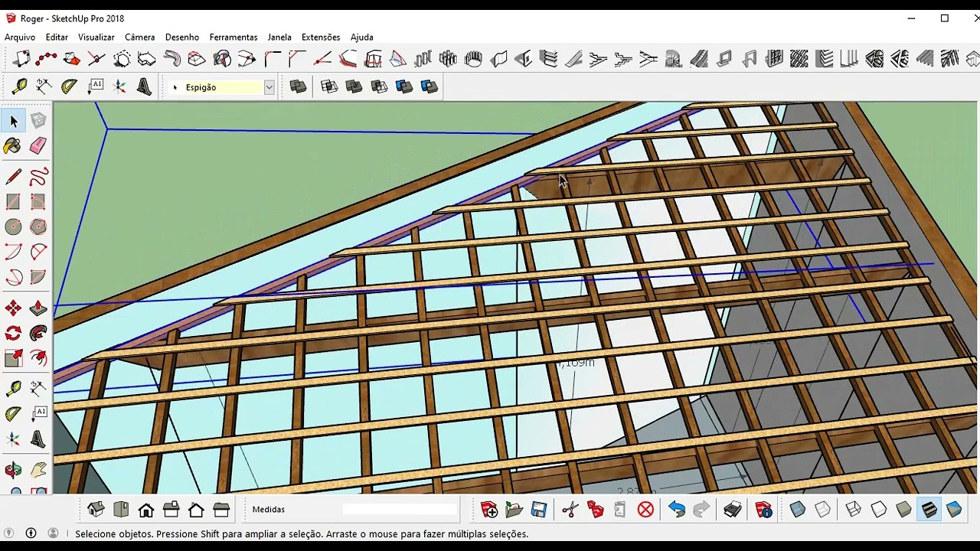Image resolution: width=980 pixels, height=551 pixels.
Task: Toggle Monochrome face style
Action: tap(954, 510)
